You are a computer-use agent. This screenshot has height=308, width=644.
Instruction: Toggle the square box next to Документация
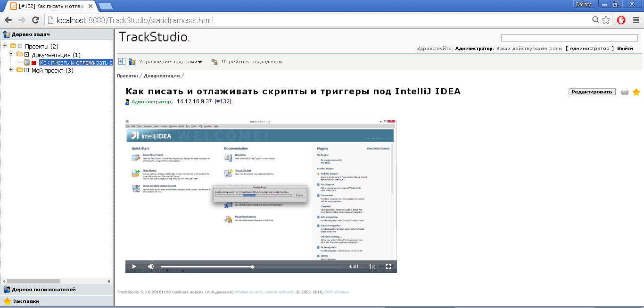click(x=26, y=55)
